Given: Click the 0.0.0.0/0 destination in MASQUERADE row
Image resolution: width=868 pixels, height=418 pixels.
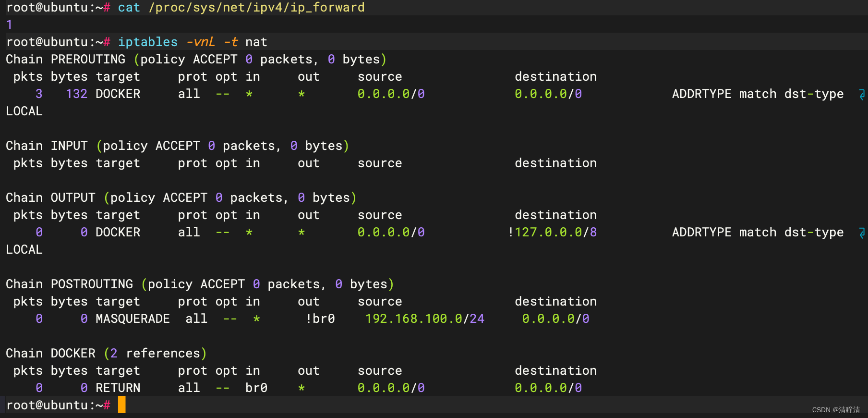Looking at the screenshot, I should pos(556,319).
